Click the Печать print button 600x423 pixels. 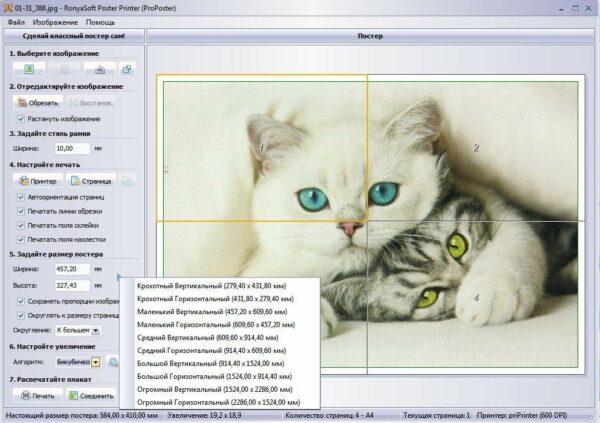(38, 395)
